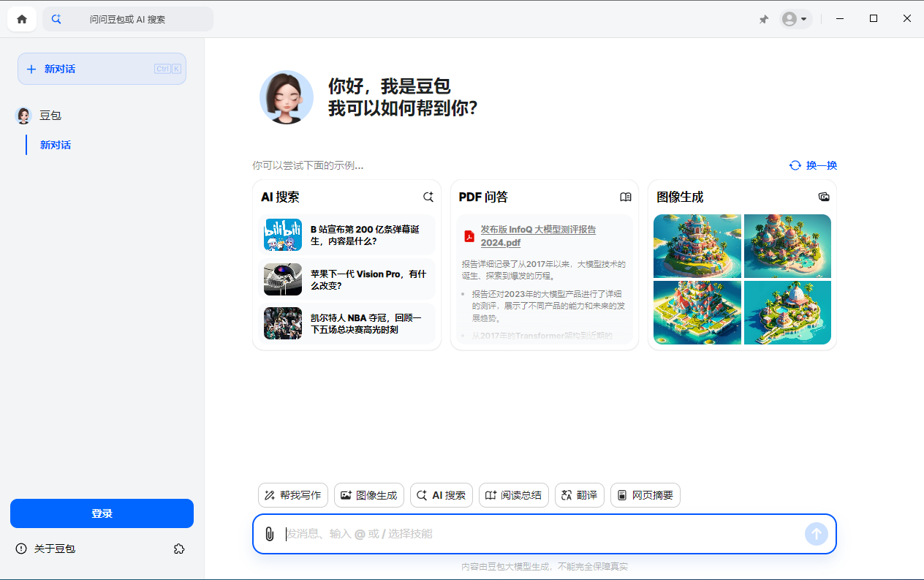924x580 pixels.
Task: Open the first island image thumbnail in 图像生成
Action: pos(697,246)
